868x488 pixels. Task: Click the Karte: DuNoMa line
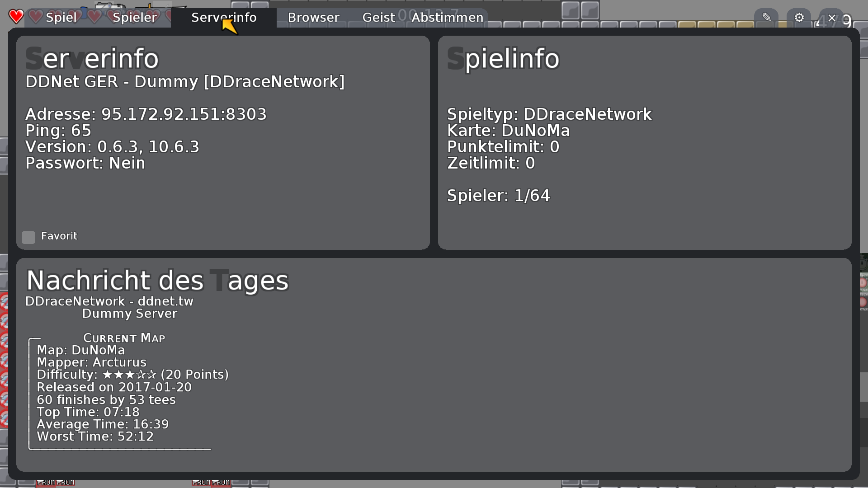pyautogui.click(x=508, y=131)
